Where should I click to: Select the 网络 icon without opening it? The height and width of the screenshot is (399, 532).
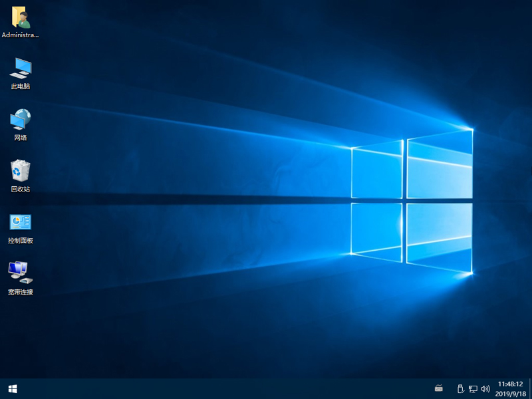point(20,121)
